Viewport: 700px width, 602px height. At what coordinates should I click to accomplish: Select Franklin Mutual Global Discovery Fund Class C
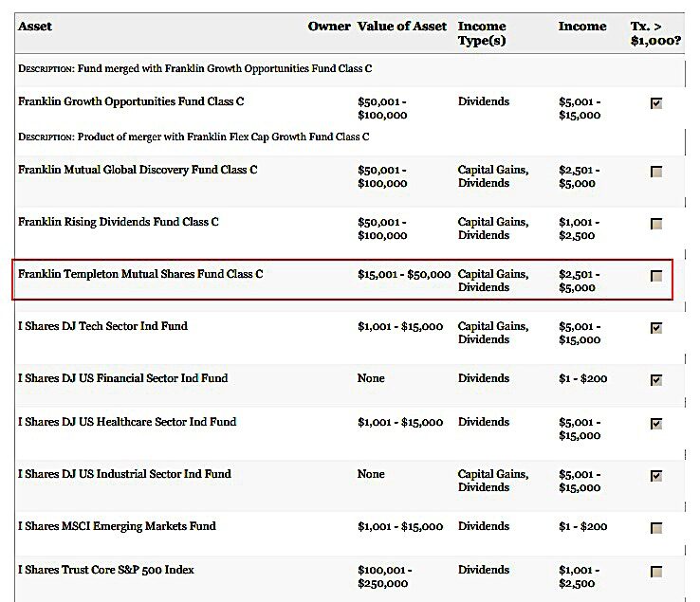point(138,170)
